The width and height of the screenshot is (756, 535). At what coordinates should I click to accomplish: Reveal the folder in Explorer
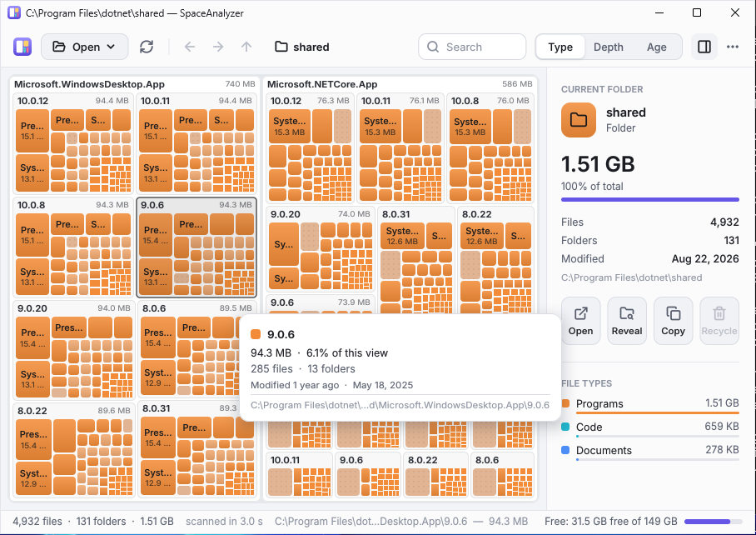(x=627, y=321)
